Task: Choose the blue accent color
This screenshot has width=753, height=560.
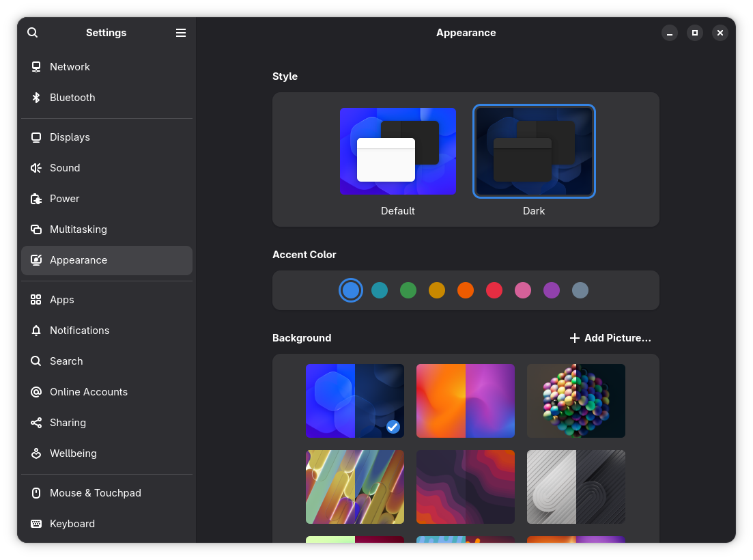Action: [351, 290]
